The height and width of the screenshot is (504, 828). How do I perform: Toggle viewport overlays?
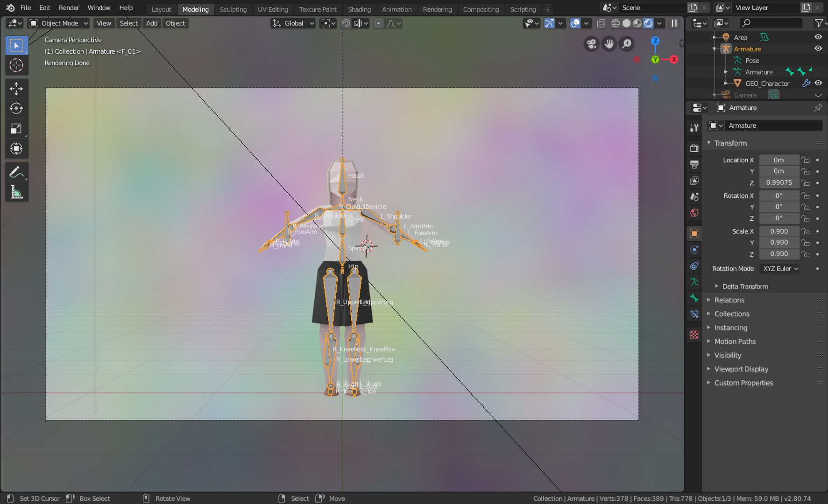coord(575,23)
